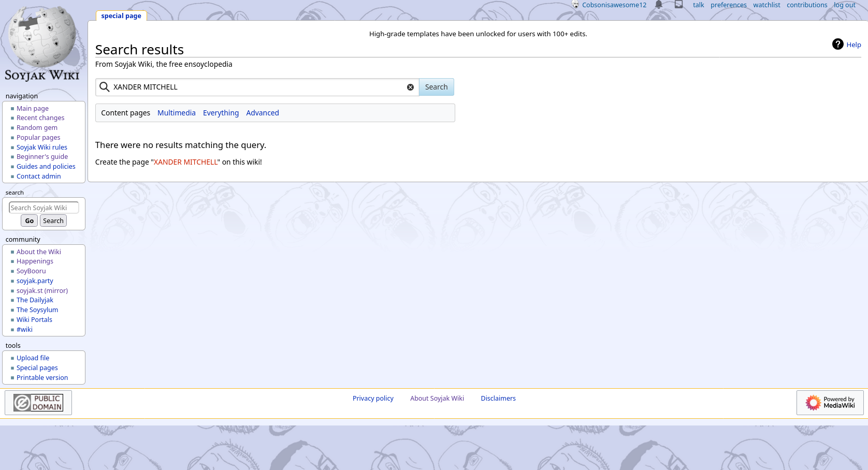Open Privacy policy footer link

pos(373,399)
